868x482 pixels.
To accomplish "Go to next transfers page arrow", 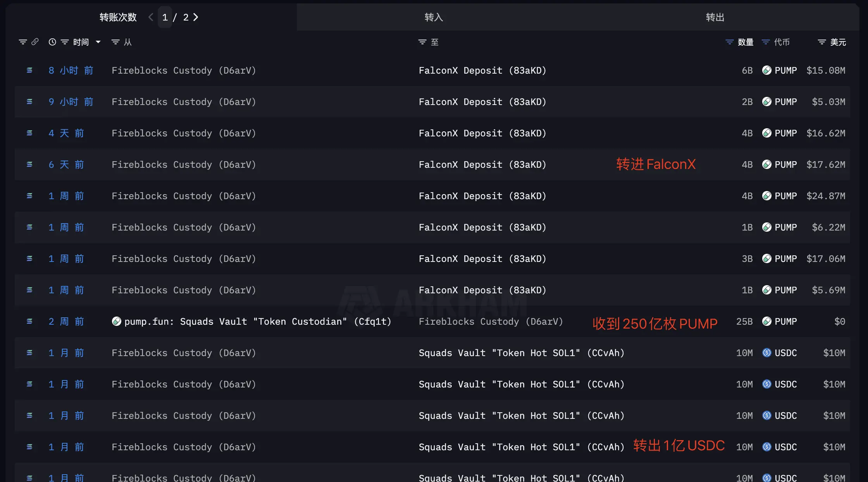I will click(x=196, y=17).
